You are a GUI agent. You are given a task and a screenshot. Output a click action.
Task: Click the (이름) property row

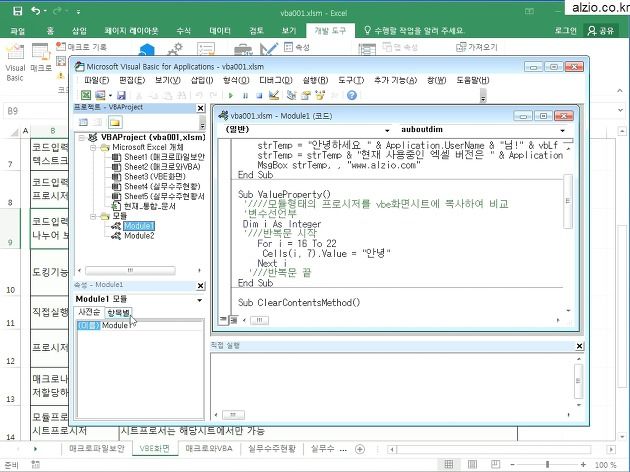[140, 325]
